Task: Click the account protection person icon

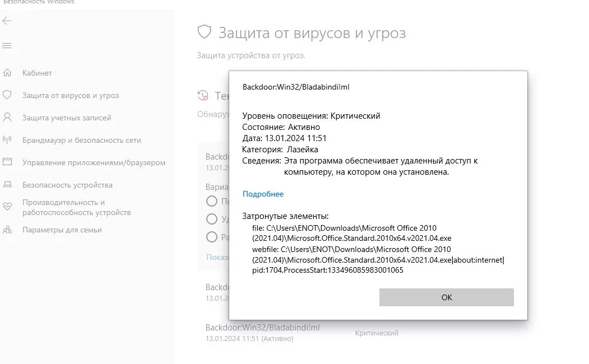Action: (7, 118)
